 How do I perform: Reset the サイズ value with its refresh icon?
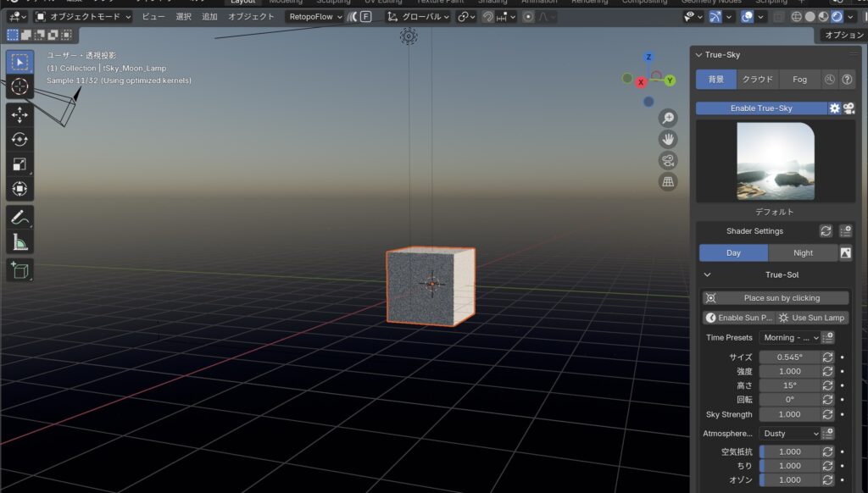[827, 357]
